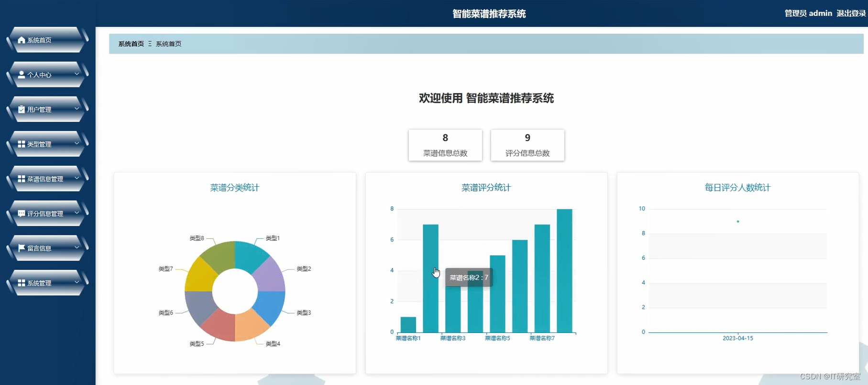Open the 系统首页 sidebar menu

48,40
